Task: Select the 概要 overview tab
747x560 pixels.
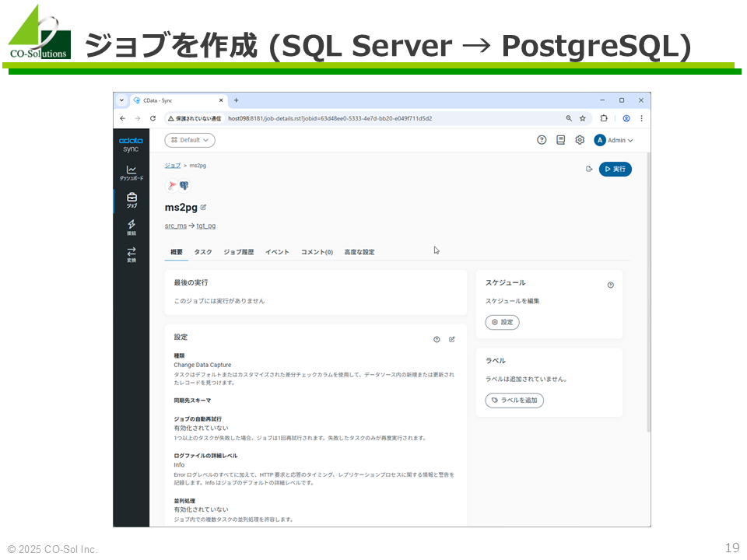Action: [x=177, y=252]
